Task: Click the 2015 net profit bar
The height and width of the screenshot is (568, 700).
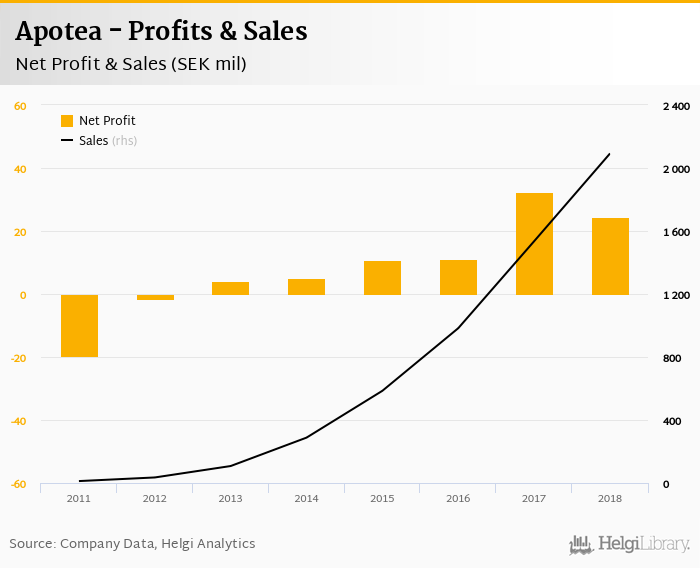Action: tap(382, 278)
